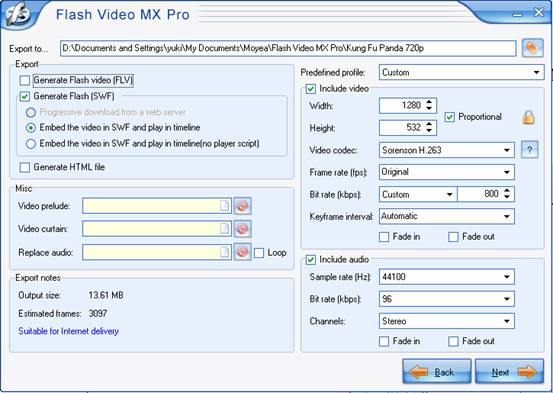Expand the Predefined profile dropdown
The width and height of the screenshot is (553, 393).
462,73
